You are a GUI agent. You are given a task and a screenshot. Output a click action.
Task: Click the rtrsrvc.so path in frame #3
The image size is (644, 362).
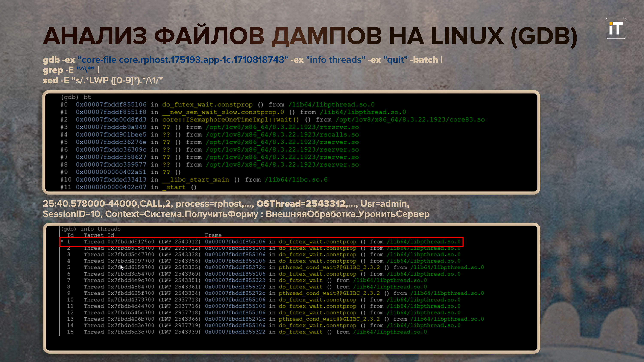pyautogui.click(x=282, y=127)
